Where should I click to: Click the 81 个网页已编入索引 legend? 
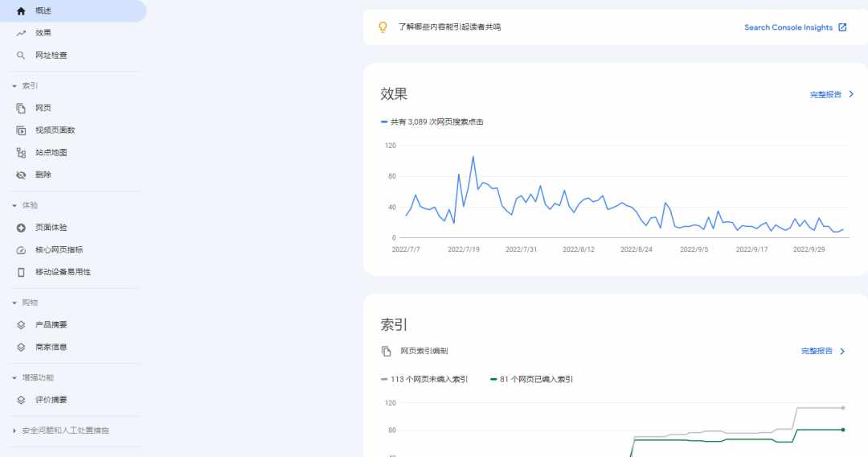click(x=531, y=380)
